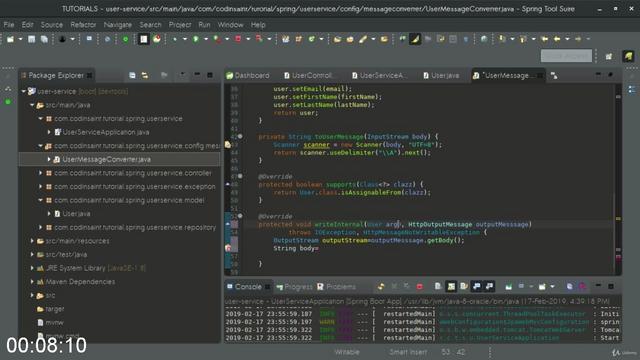Collapse the src/main/java folder
640x360 pixels.
coord(32,105)
